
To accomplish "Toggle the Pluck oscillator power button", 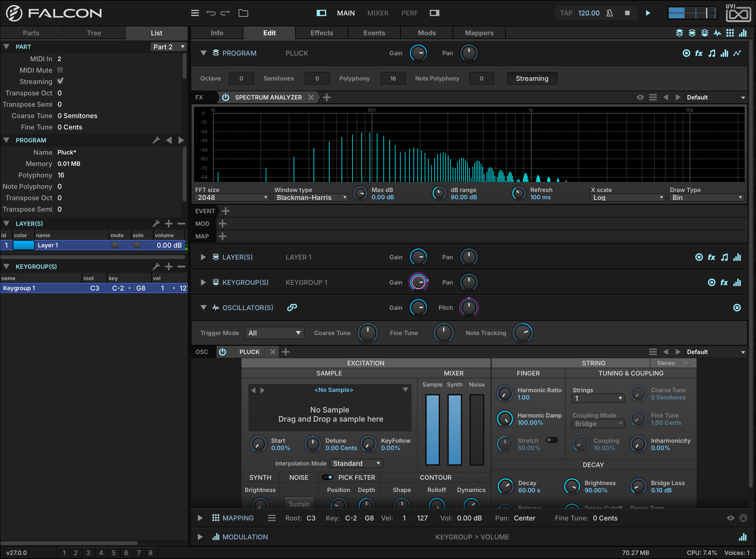I will 222,352.
